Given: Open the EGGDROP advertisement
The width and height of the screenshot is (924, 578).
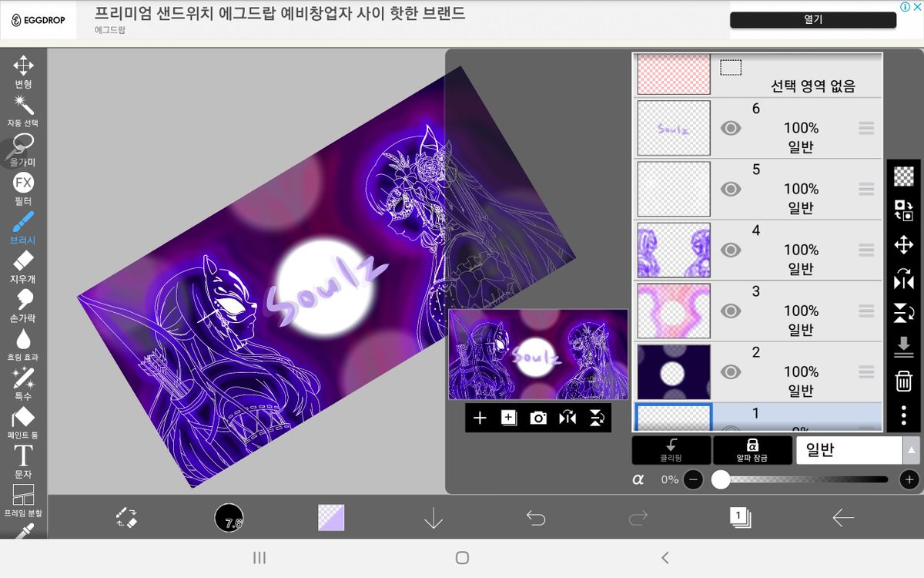Looking at the screenshot, I should [812, 20].
